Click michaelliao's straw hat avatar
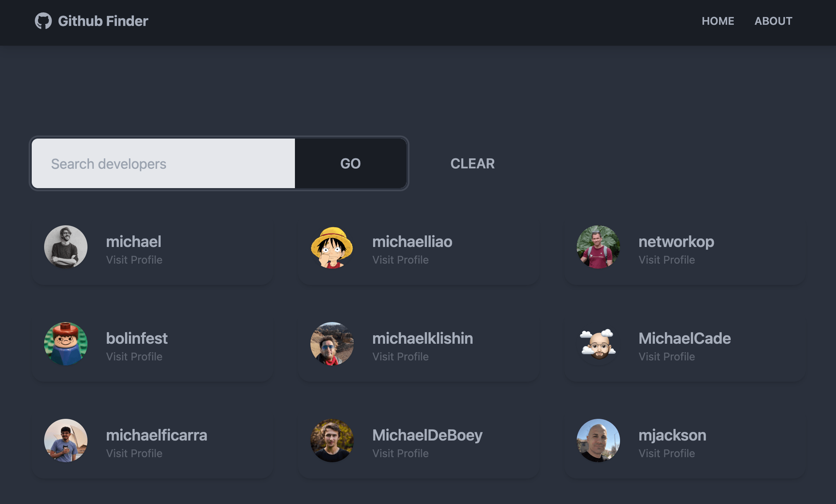 coord(332,247)
